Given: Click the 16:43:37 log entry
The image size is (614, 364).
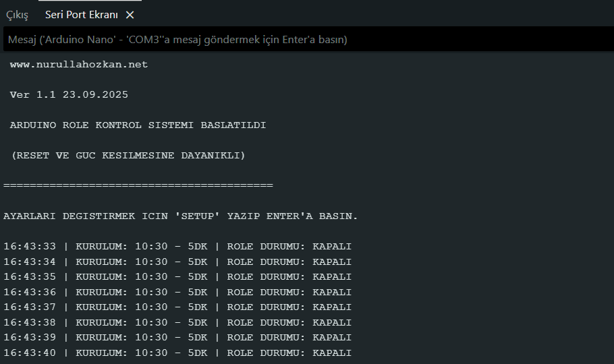Looking at the screenshot, I should [x=177, y=307].
